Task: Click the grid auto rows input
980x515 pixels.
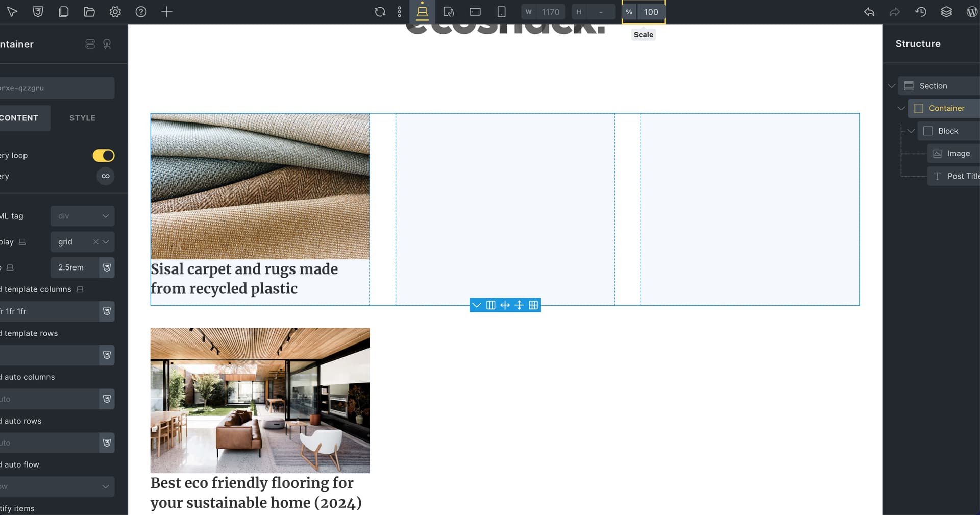Action: tap(50, 443)
